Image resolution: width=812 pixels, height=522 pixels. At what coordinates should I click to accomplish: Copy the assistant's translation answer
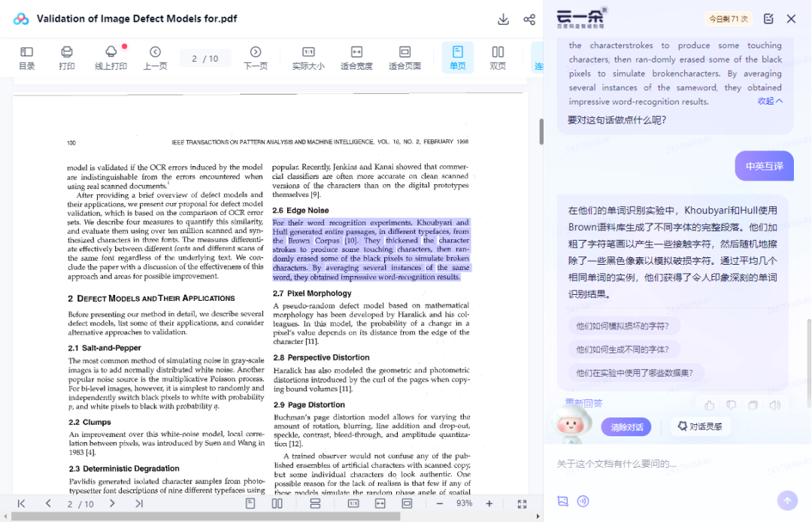(753, 405)
